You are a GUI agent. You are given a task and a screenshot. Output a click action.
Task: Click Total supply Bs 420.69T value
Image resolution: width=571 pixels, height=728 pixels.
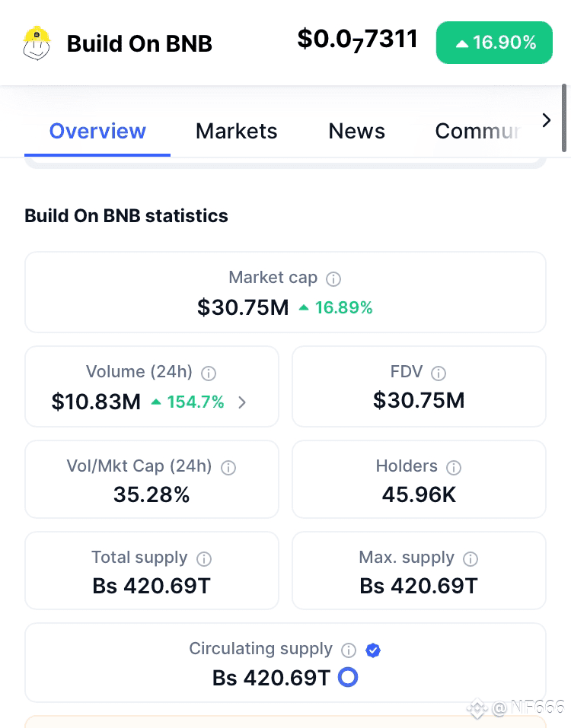pyautogui.click(x=152, y=586)
